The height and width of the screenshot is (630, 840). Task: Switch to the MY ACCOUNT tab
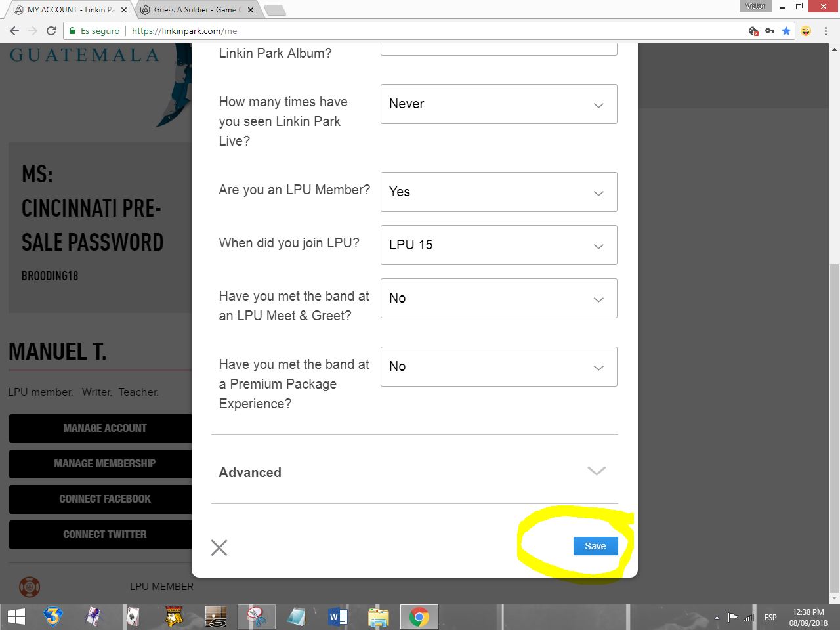[x=70, y=10]
